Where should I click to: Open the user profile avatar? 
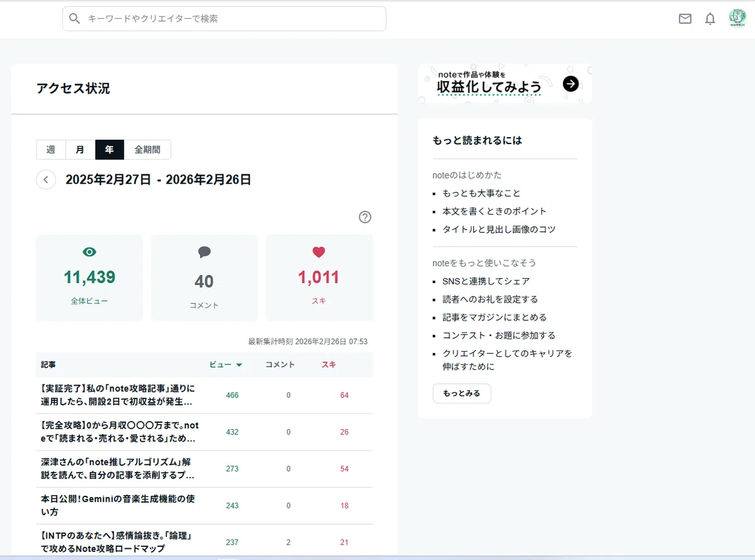coord(737,18)
